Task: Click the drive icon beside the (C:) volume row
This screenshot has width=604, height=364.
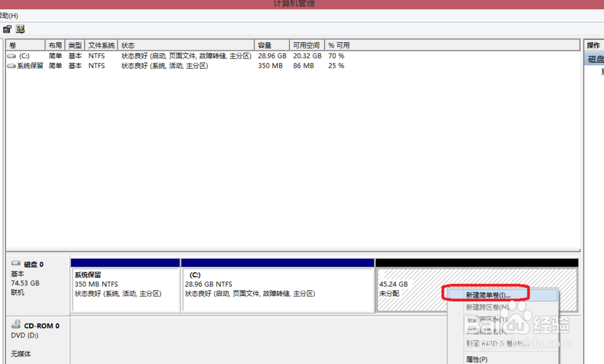Action: coord(10,56)
